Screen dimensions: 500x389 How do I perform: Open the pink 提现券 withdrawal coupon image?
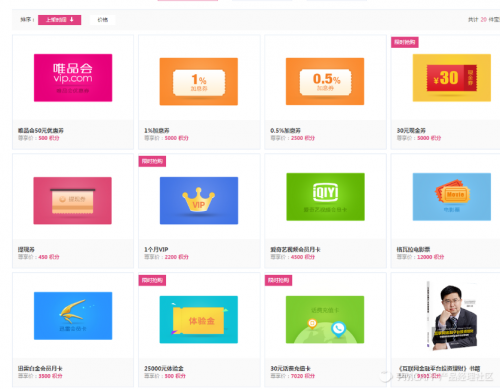pos(73,201)
